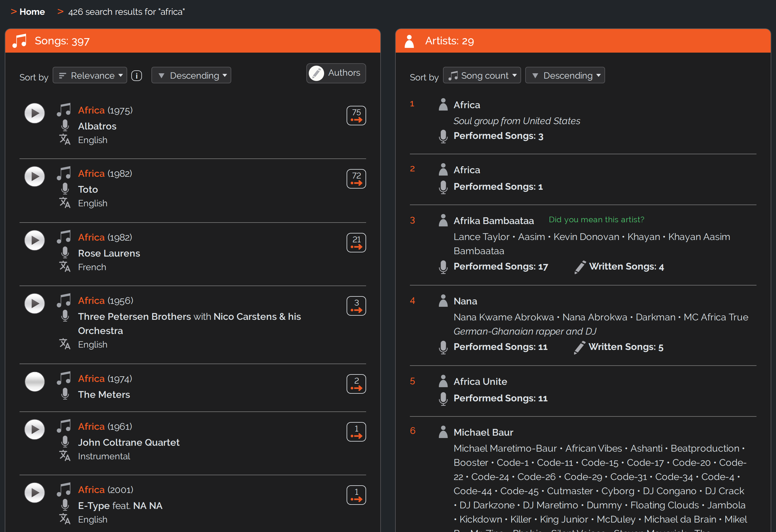Click person icon beside Afrika Bambaataa
The image size is (776, 532).
tap(443, 220)
